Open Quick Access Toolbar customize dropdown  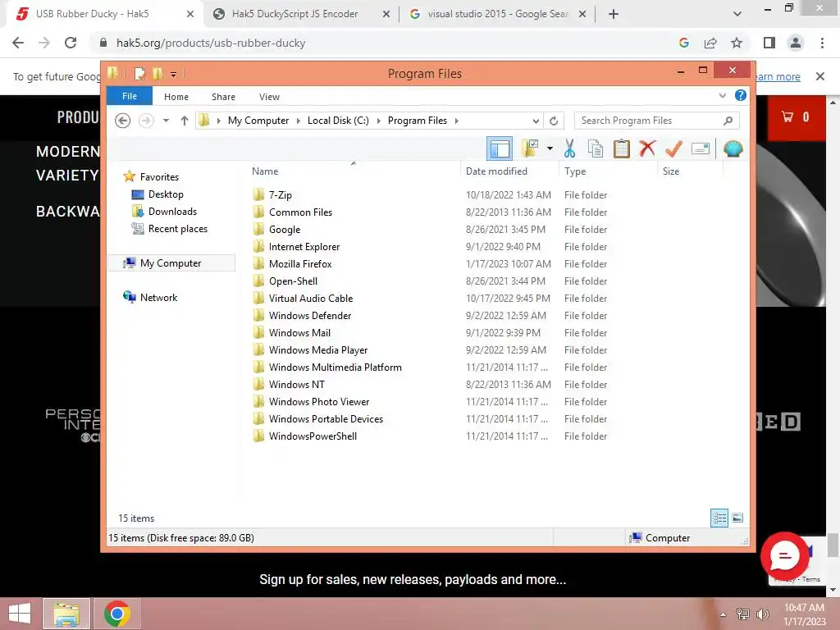point(174,74)
